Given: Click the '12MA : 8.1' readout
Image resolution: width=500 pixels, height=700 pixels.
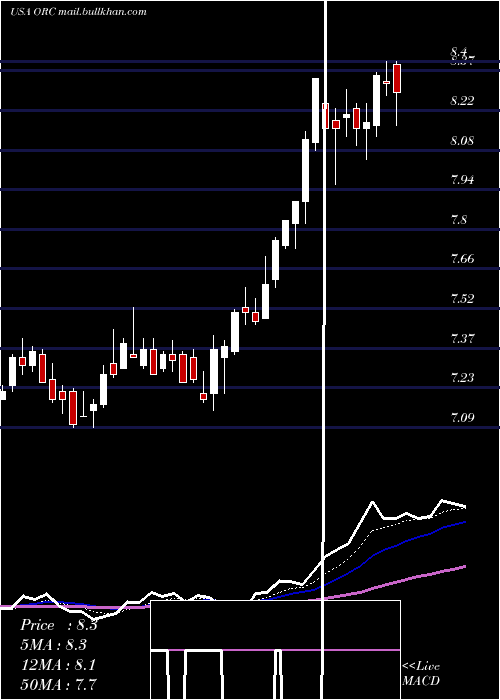Looking at the screenshot, I should [58, 665].
